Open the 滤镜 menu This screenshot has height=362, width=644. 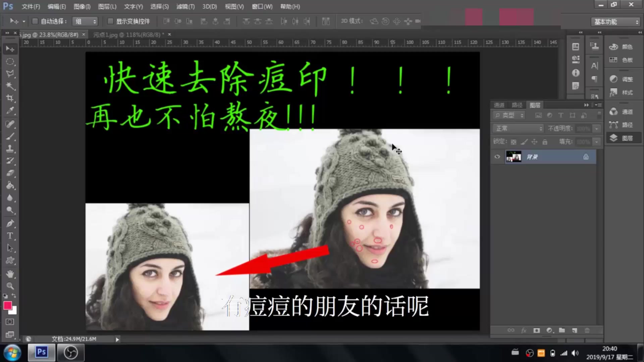185,6
